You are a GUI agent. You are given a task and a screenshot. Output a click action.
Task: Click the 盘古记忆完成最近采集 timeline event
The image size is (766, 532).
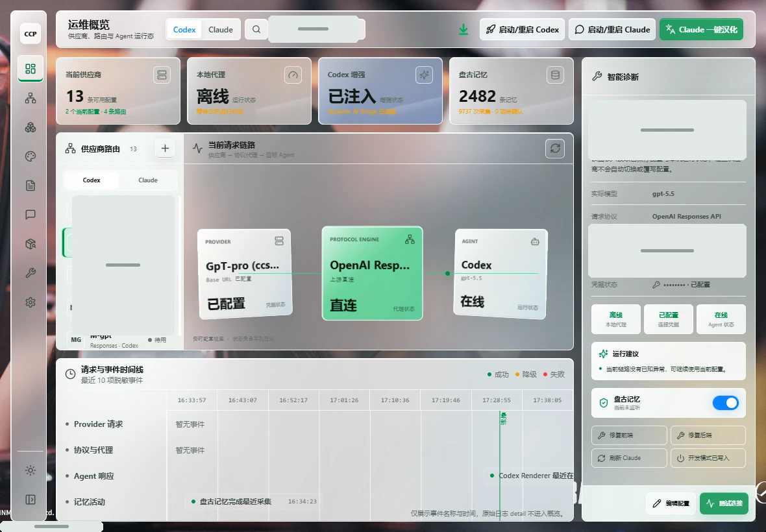click(254, 502)
